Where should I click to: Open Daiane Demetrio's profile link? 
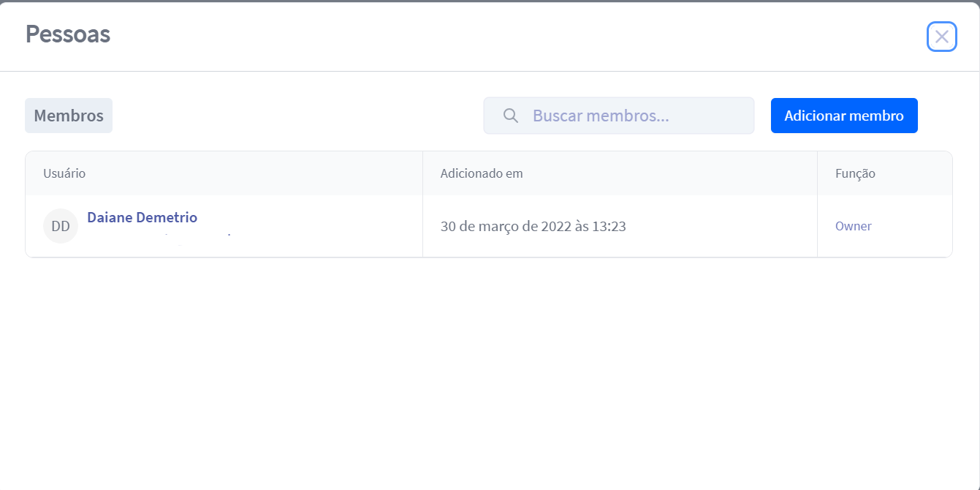(142, 217)
